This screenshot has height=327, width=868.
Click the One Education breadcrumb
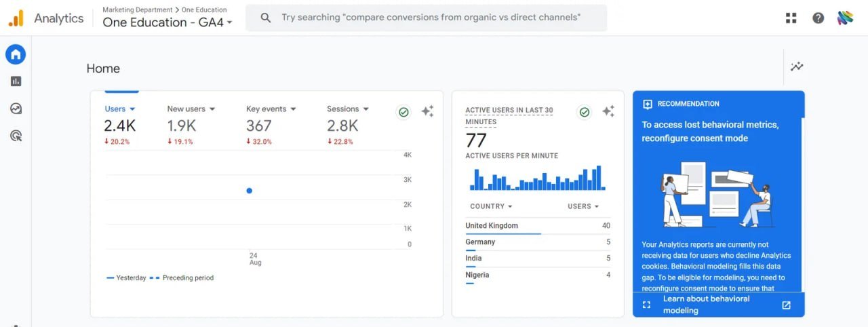click(204, 10)
